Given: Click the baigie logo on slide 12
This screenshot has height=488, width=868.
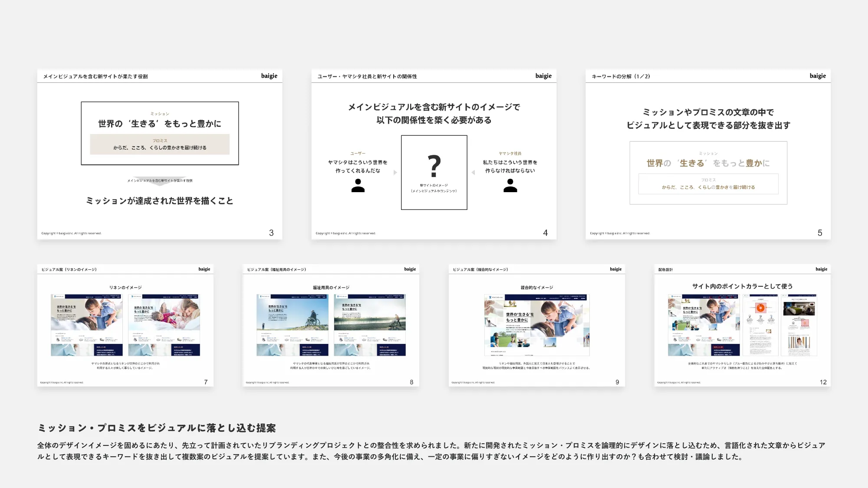Looking at the screenshot, I should (822, 269).
